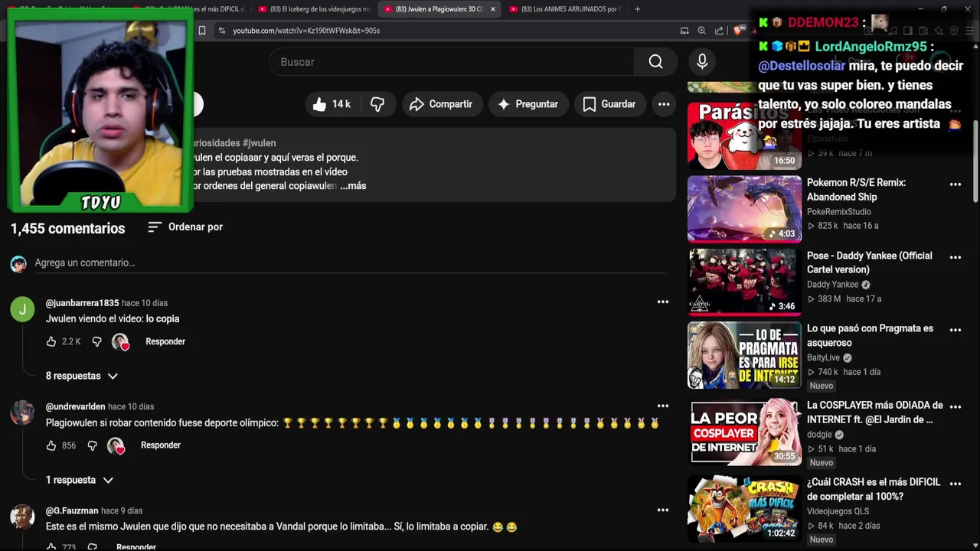
Task: Dislike undrevarlden's comment
Action: (x=92, y=445)
